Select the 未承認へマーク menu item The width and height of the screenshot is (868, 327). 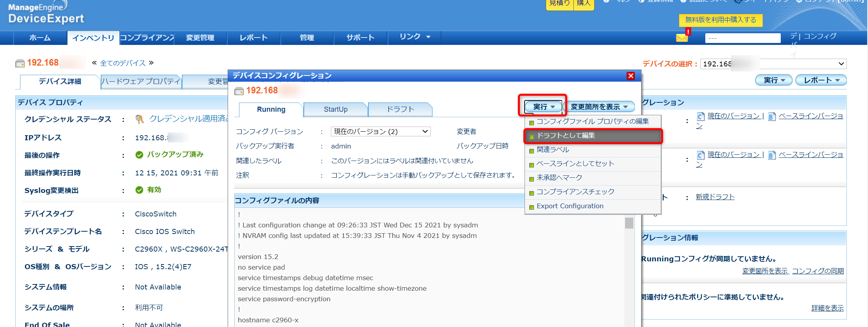pyautogui.click(x=593, y=178)
